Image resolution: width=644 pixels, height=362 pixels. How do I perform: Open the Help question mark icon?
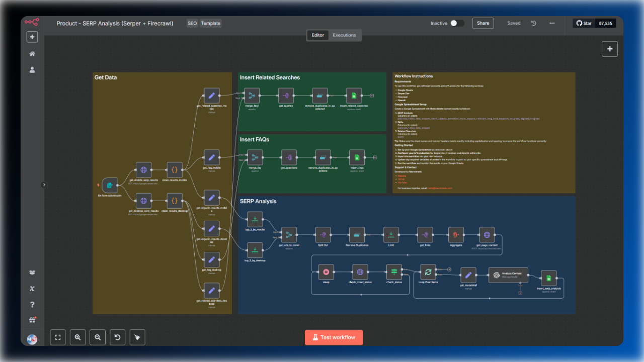pyautogui.click(x=32, y=304)
